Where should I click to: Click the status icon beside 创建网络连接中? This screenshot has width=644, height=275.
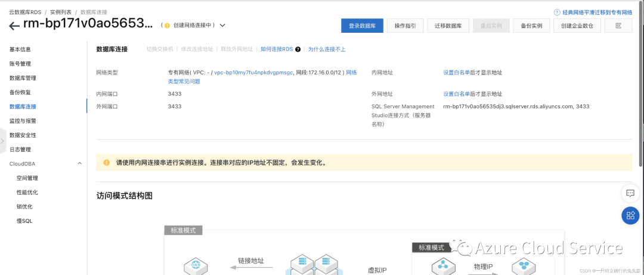pyautogui.click(x=167, y=26)
